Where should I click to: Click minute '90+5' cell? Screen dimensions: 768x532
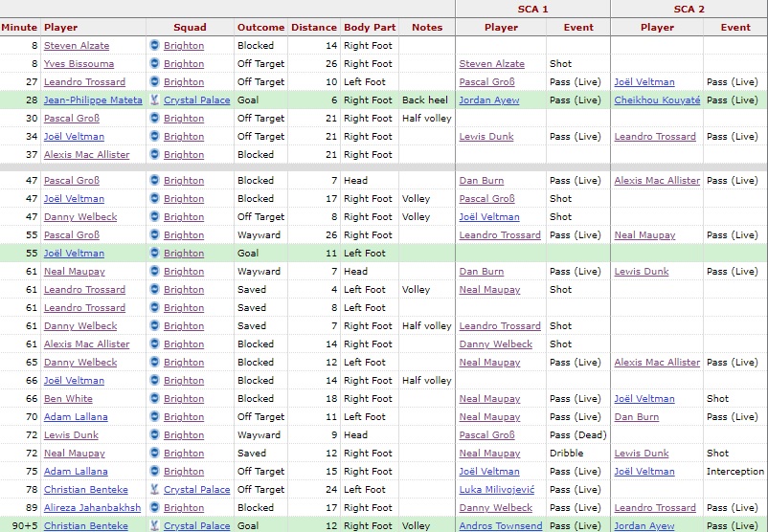pos(25,525)
